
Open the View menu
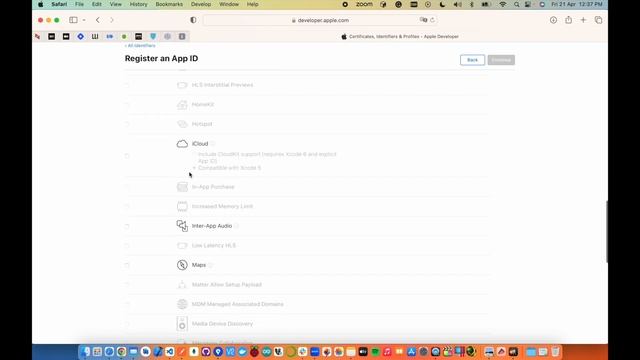pyautogui.click(x=116, y=4)
